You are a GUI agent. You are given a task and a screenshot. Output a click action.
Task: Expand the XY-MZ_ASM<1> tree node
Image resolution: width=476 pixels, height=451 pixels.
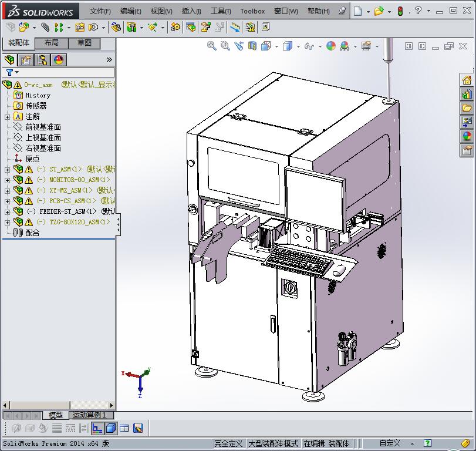[x=7, y=191]
